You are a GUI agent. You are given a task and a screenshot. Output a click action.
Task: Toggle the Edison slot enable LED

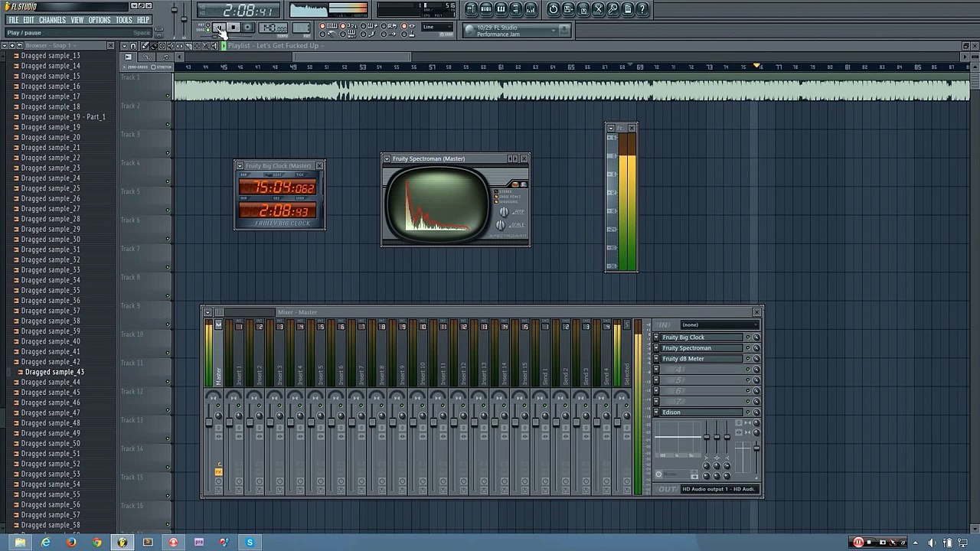tap(748, 412)
